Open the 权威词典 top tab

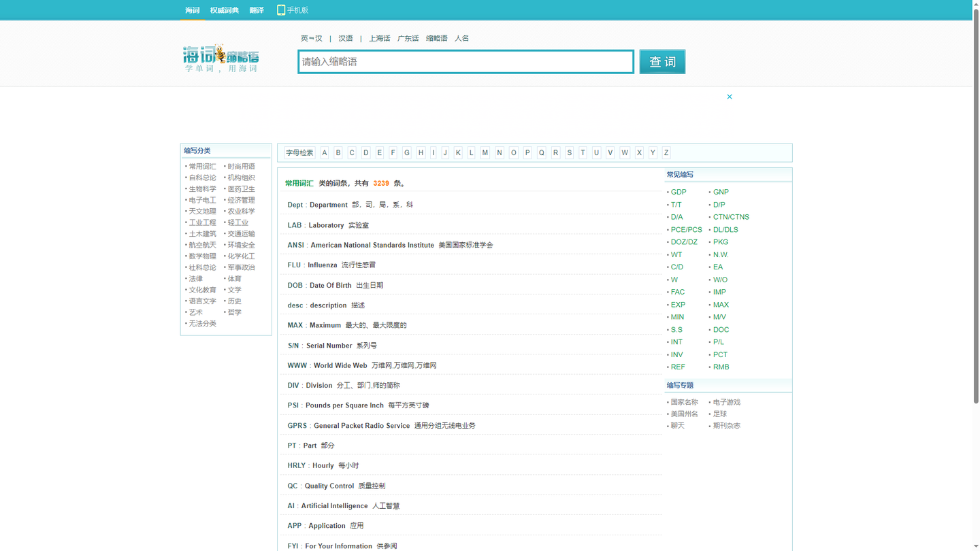tap(225, 10)
